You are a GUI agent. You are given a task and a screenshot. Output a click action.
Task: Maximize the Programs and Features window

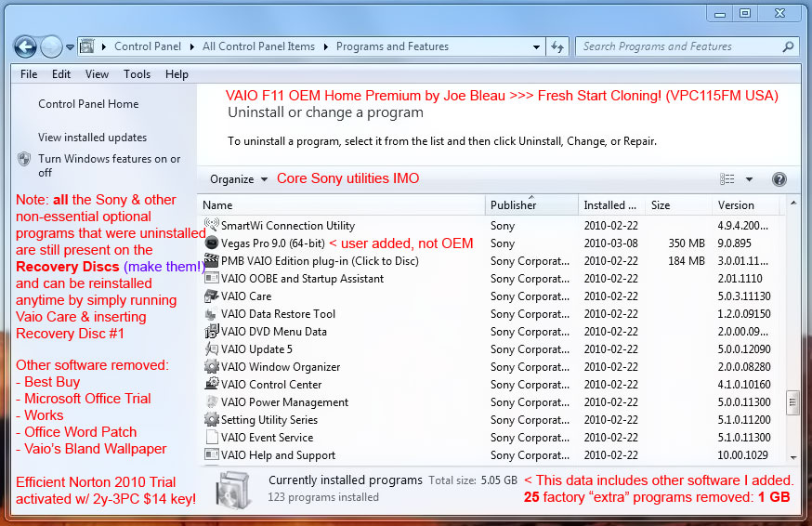(745, 13)
